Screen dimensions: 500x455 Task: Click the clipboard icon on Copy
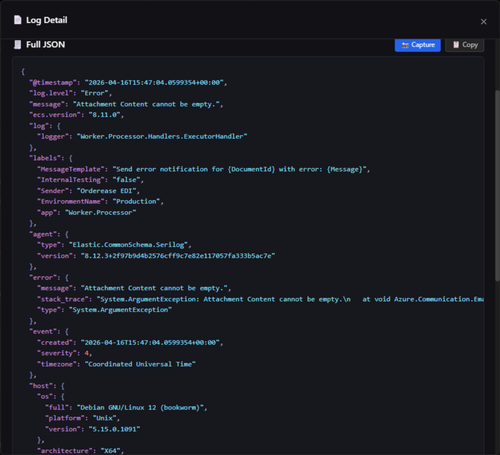click(x=456, y=45)
